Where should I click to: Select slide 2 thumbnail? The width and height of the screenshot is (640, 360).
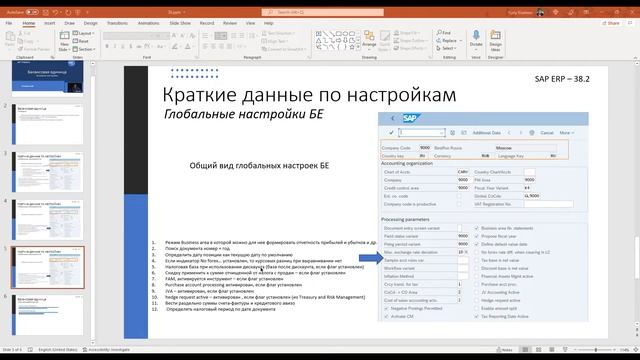click(x=48, y=124)
